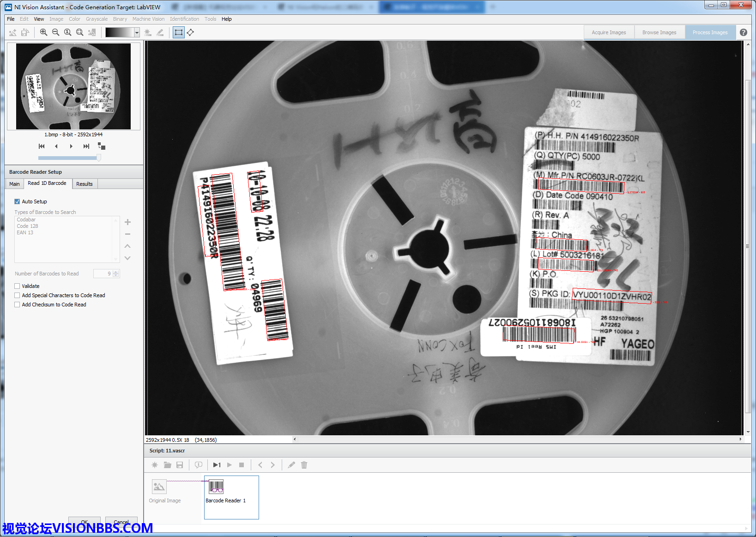Open script folder icon
The width and height of the screenshot is (756, 537).
[167, 465]
